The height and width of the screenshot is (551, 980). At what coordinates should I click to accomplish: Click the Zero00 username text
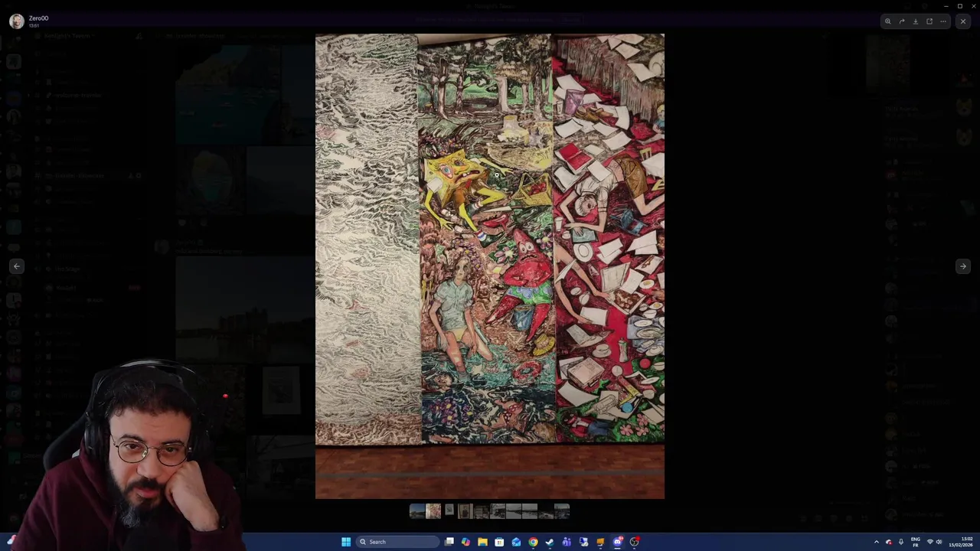pyautogui.click(x=38, y=18)
